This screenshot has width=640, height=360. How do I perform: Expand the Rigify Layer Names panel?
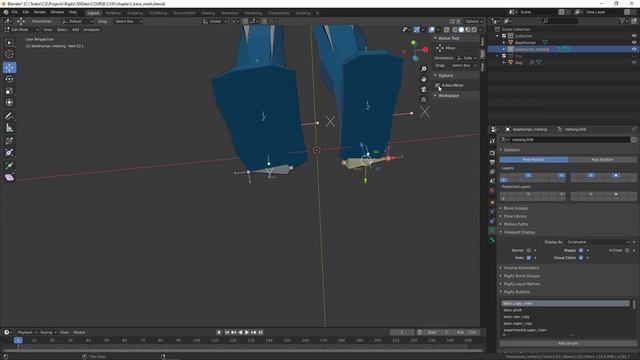click(x=522, y=284)
